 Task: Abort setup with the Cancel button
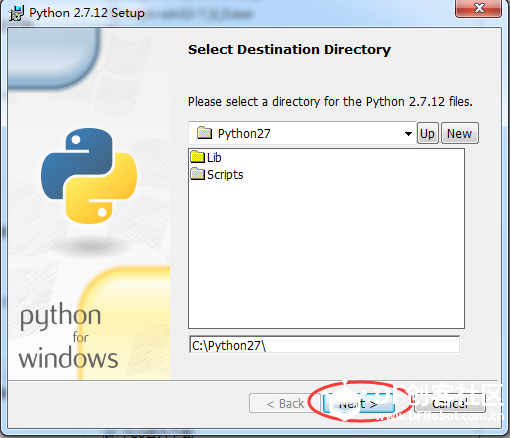pyautogui.click(x=450, y=403)
